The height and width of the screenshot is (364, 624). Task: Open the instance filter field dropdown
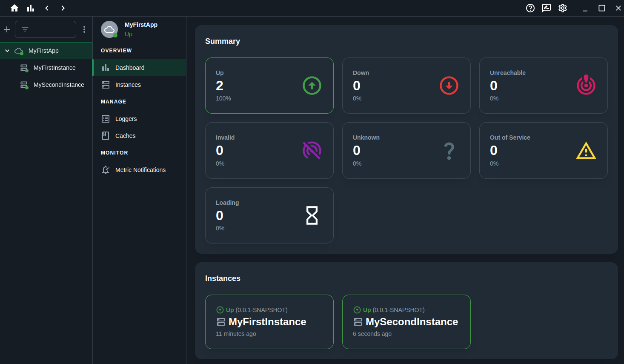click(45, 29)
